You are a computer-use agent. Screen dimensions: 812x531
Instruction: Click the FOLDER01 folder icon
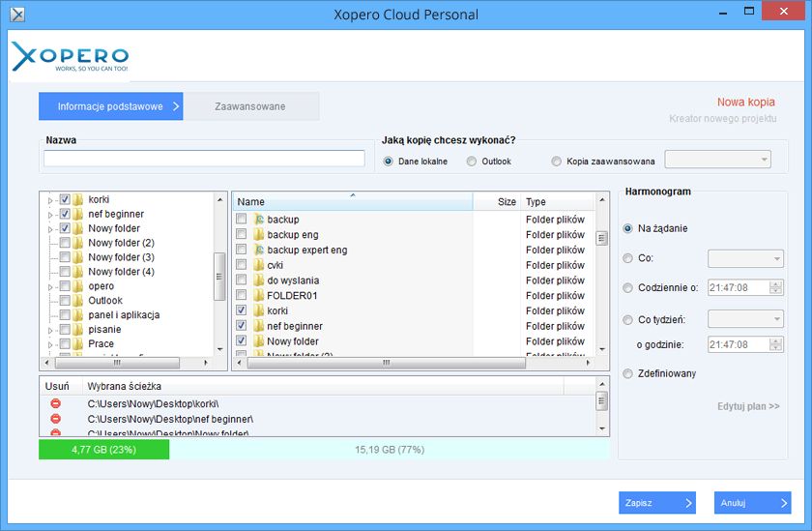point(259,295)
